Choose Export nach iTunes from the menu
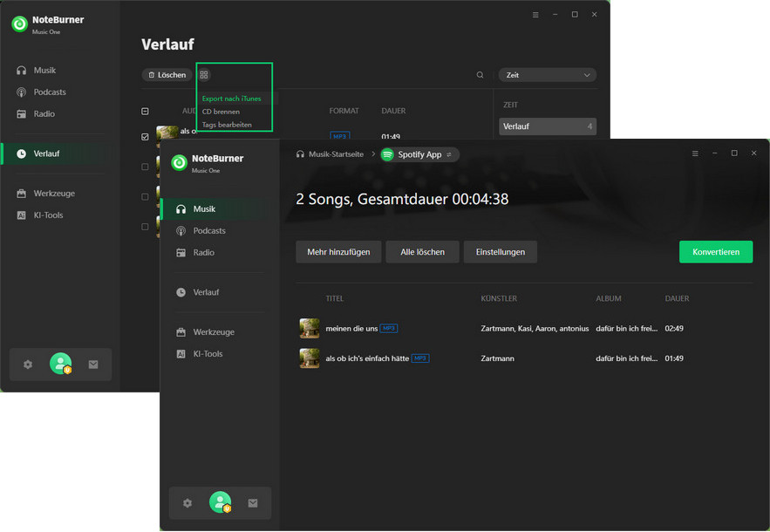The width and height of the screenshot is (770, 532). coord(231,99)
